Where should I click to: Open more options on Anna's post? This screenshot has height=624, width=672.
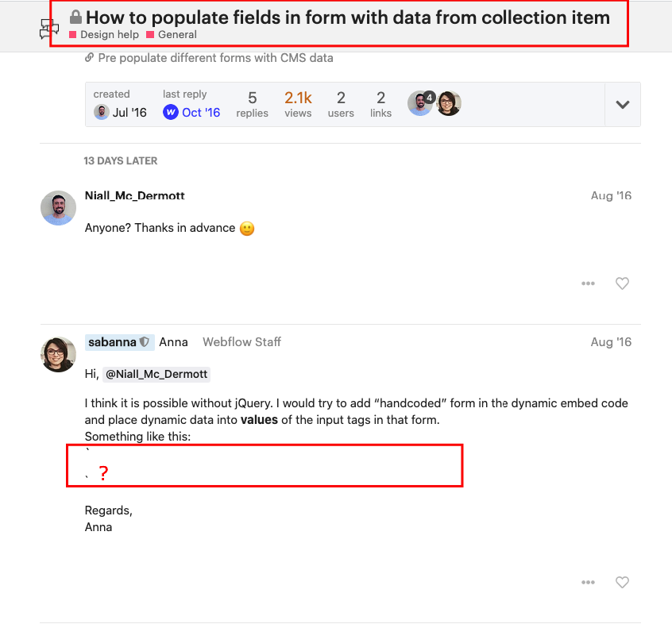pos(588,582)
